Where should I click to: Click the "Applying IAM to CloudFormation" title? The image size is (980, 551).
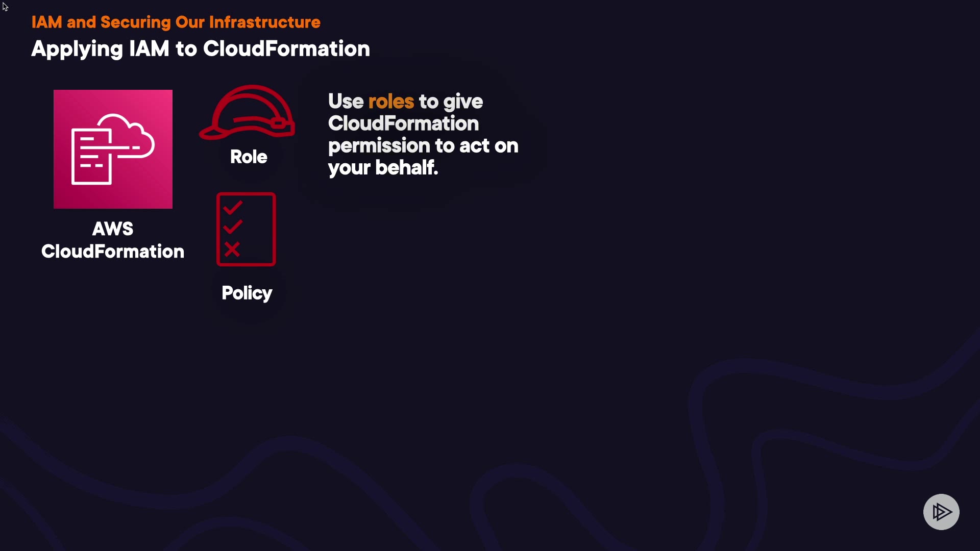point(201,49)
